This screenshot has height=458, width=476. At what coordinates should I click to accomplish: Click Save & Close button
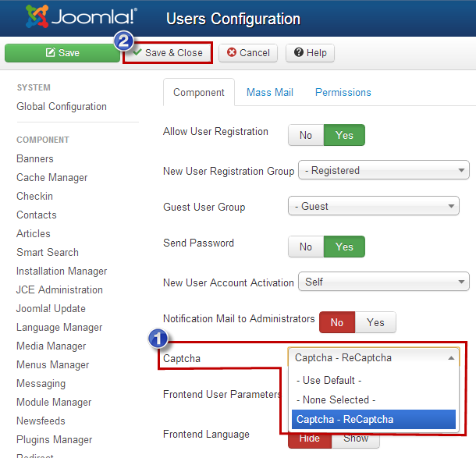tap(167, 53)
